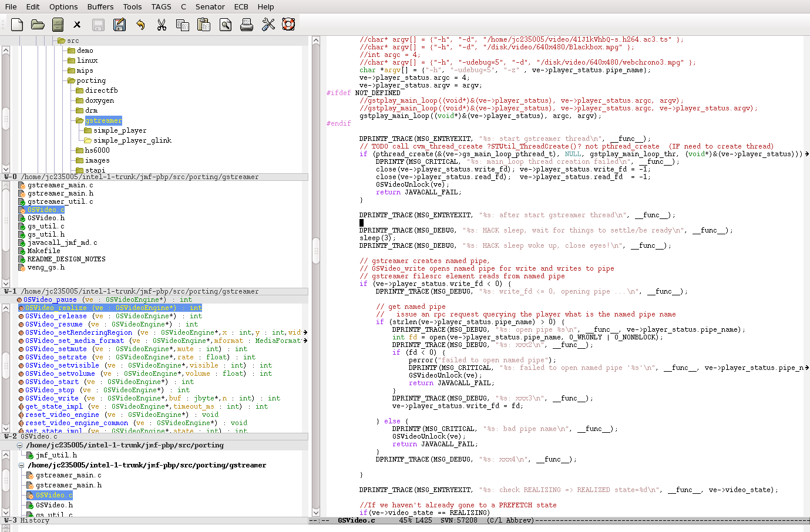Image resolution: width=810 pixels, height=532 pixels.
Task: Open help via lifebuoy icon
Action: 288,24
